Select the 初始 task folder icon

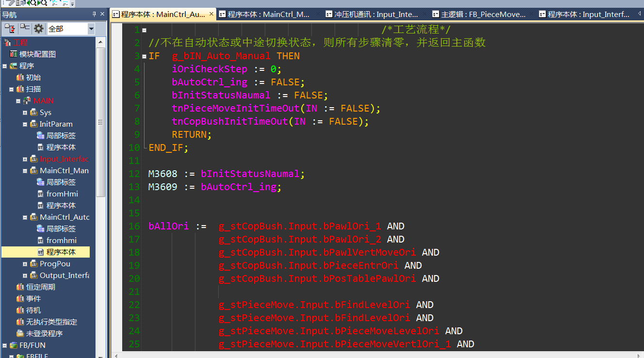(20, 78)
